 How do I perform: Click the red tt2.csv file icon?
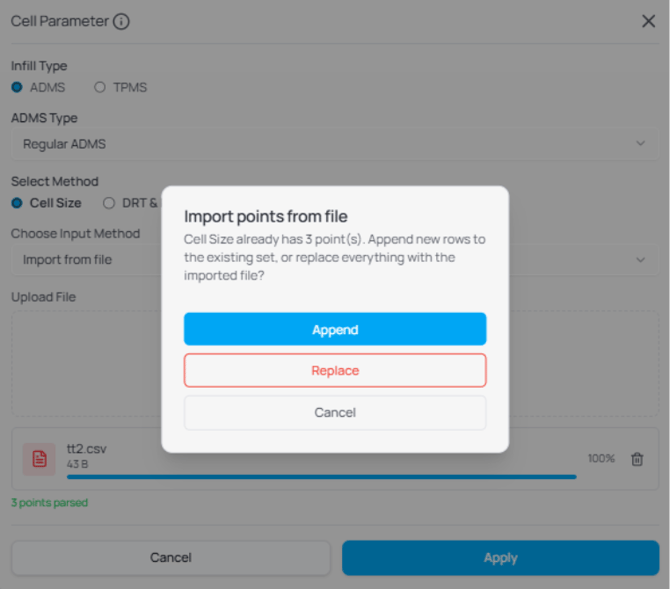tap(39, 459)
